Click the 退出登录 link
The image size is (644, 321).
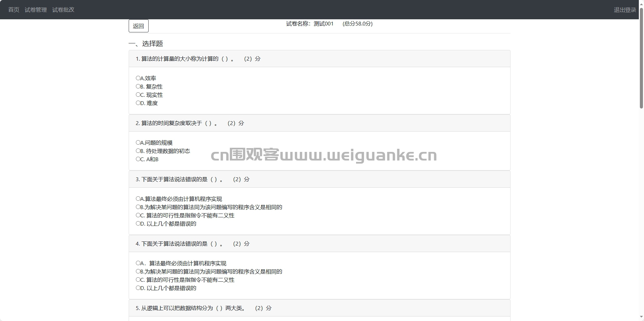[x=625, y=10]
